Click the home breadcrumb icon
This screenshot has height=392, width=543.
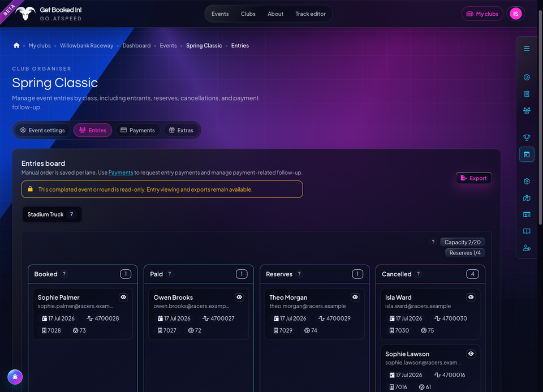click(x=16, y=45)
